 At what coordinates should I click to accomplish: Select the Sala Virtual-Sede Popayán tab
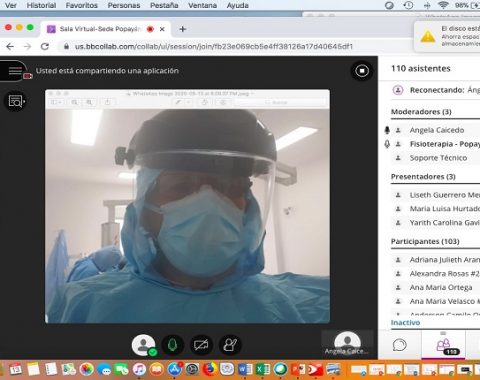[106, 29]
